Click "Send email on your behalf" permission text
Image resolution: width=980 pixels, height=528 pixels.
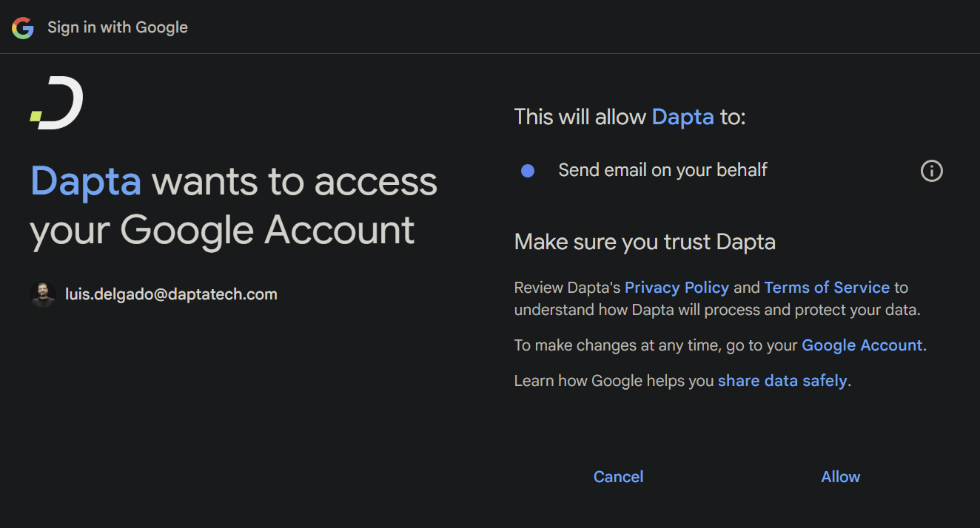(x=662, y=170)
